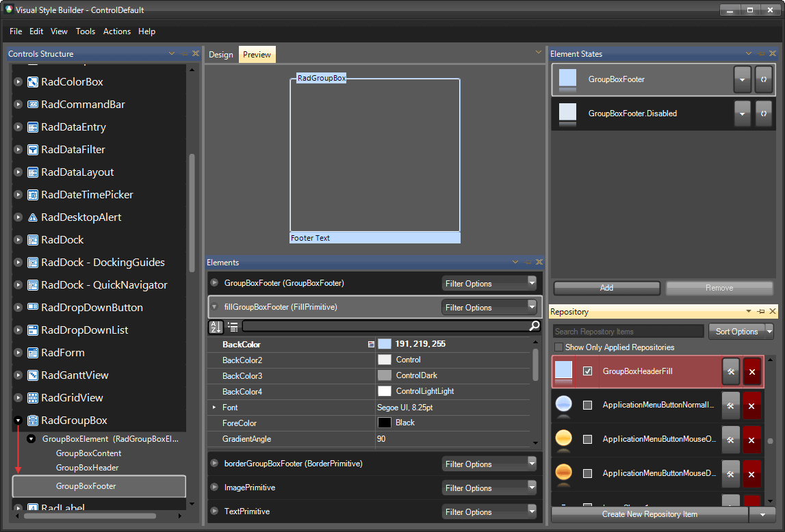
Task: Edit the ApplicationMenuButtonMouseDown repository item
Action: tap(730, 473)
